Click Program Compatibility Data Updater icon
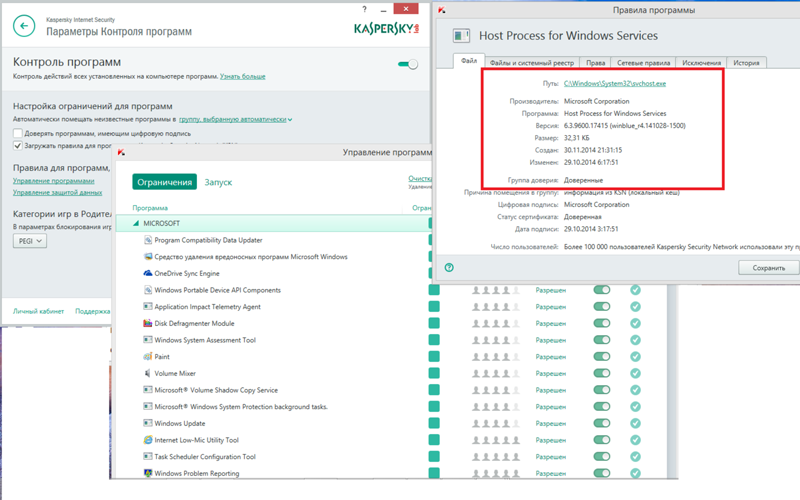The height and width of the screenshot is (500, 800). tap(148, 240)
